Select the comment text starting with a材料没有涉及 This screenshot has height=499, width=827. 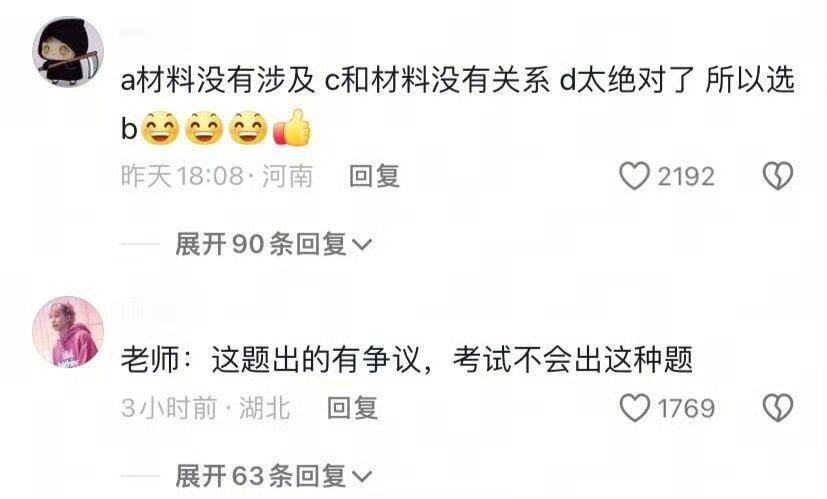coord(457,104)
